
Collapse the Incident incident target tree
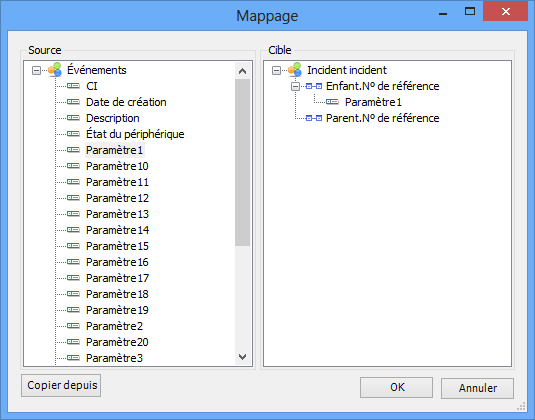click(x=276, y=71)
